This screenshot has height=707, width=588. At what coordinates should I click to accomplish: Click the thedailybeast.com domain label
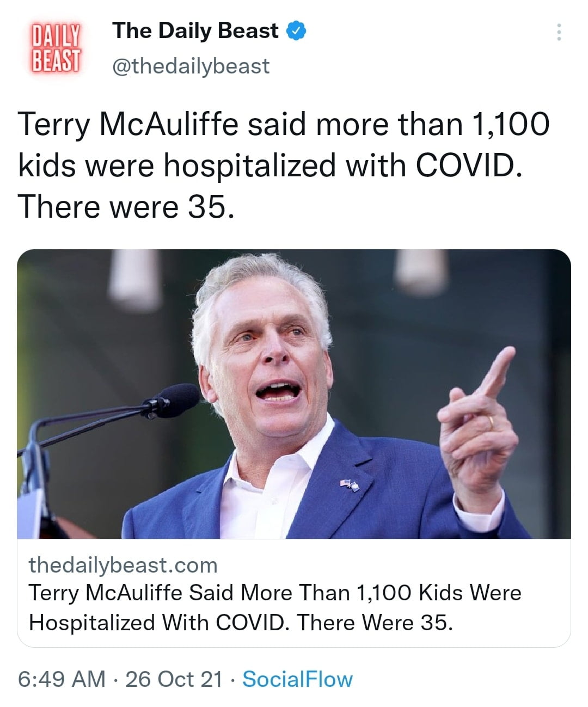point(123,565)
